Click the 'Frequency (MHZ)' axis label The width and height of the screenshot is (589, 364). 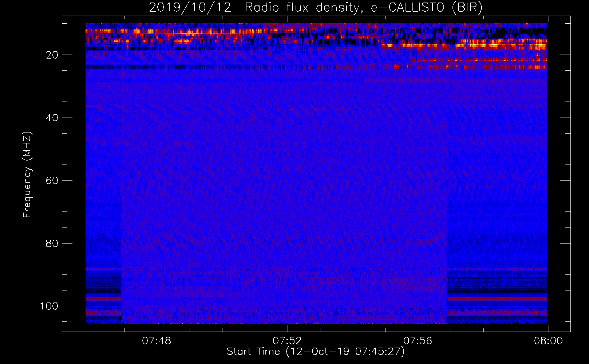pos(27,175)
